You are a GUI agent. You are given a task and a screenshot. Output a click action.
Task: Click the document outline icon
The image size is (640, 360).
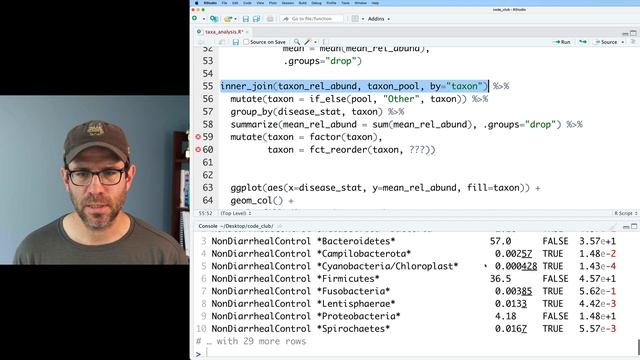pyautogui.click(x=633, y=42)
